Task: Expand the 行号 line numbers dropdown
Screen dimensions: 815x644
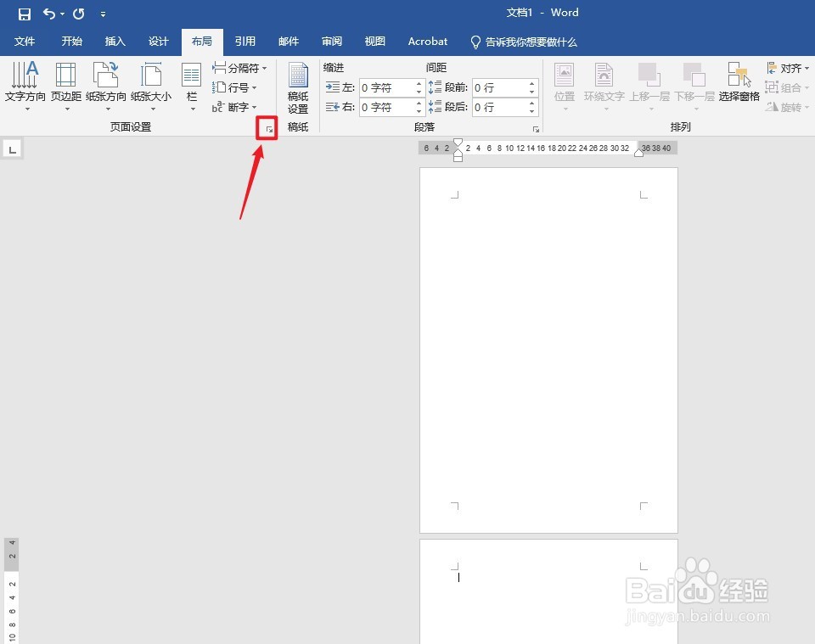Action: click(235, 87)
